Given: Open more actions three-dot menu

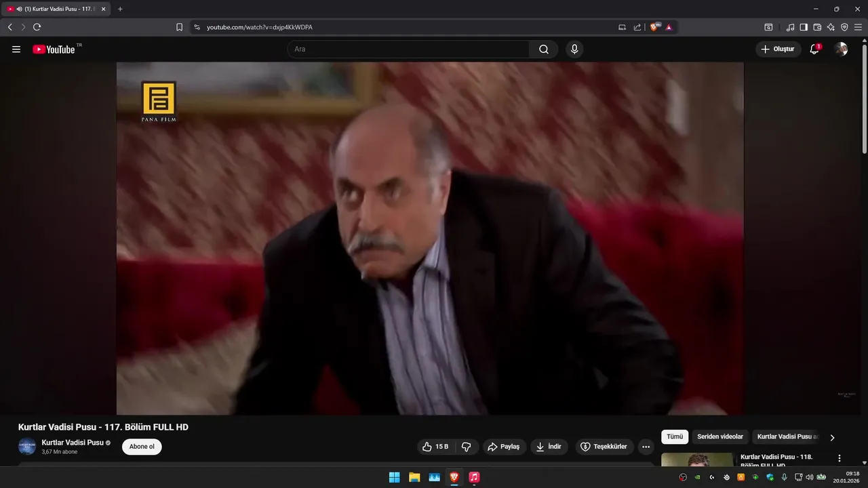Looking at the screenshot, I should pos(646,447).
